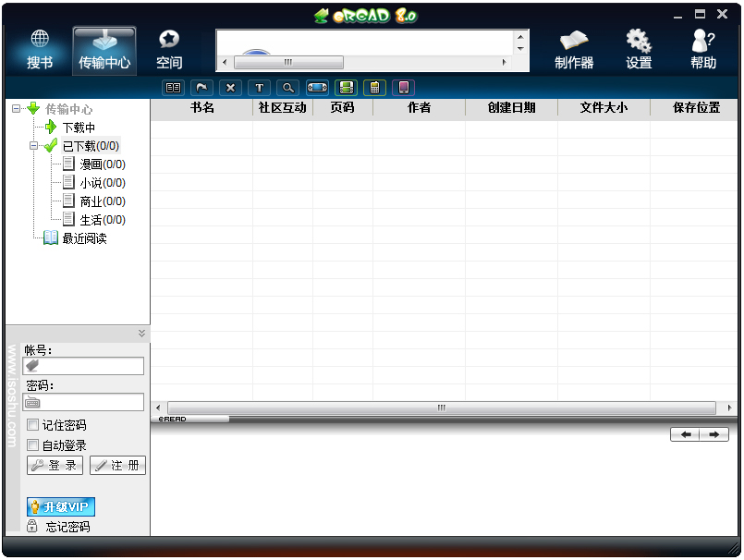This screenshot has height=560, width=744.
Task: Click the 升级VIP upgrade button
Action: click(x=59, y=506)
